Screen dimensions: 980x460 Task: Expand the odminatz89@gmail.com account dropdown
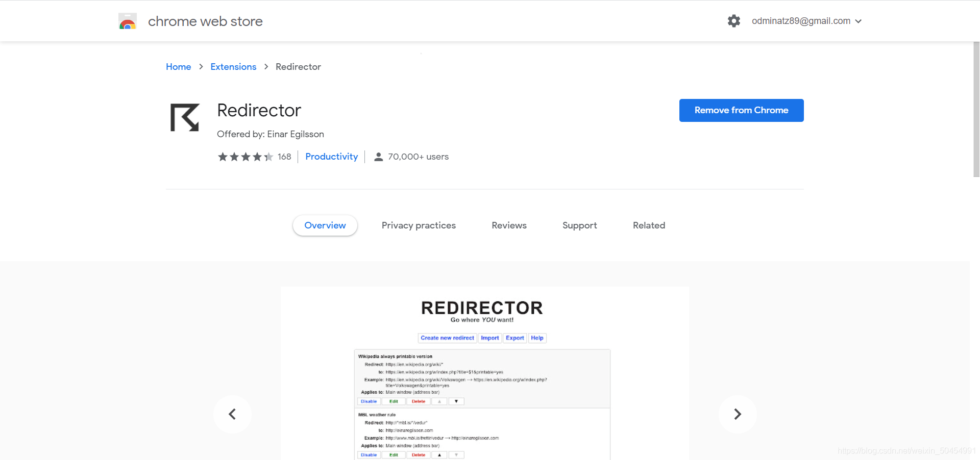tap(807, 21)
